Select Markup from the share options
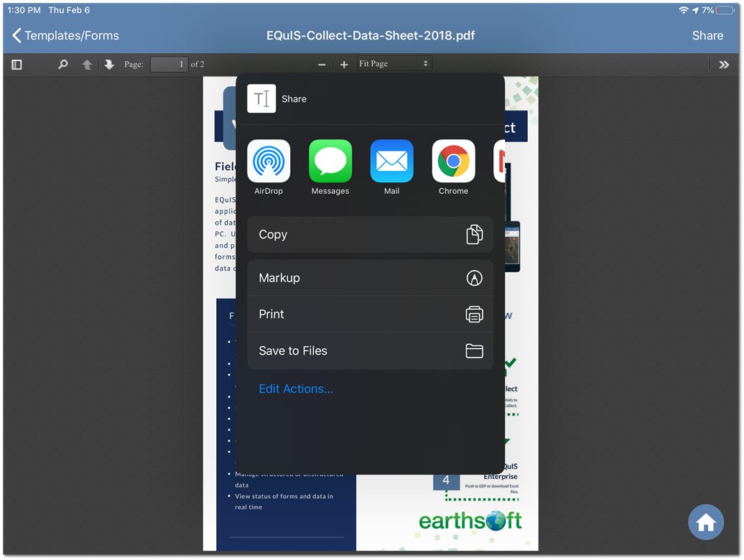This screenshot has height=560, width=744. point(370,278)
